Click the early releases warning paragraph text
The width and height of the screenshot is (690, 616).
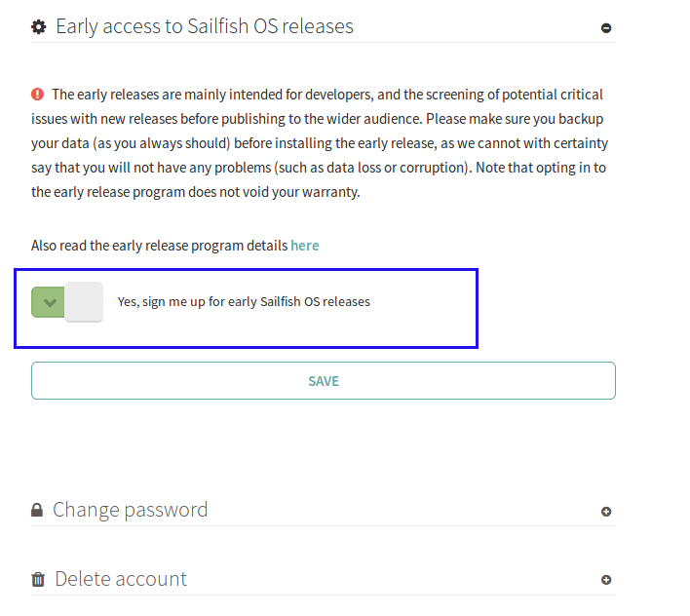[x=320, y=143]
